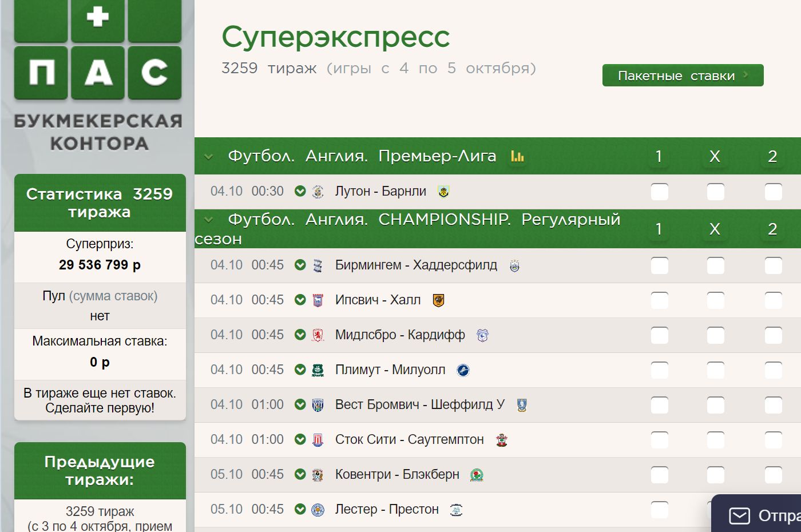
Task: Click Плимут team crest icon
Action: [x=318, y=370]
